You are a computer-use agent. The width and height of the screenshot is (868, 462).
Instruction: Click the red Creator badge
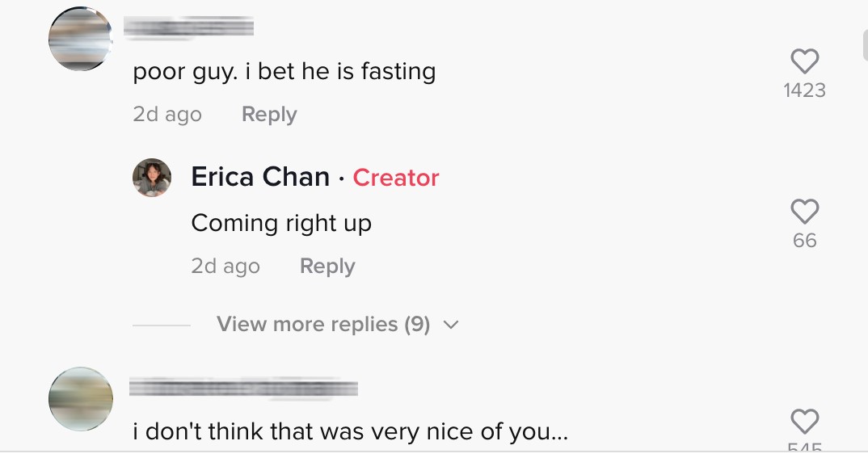396,178
